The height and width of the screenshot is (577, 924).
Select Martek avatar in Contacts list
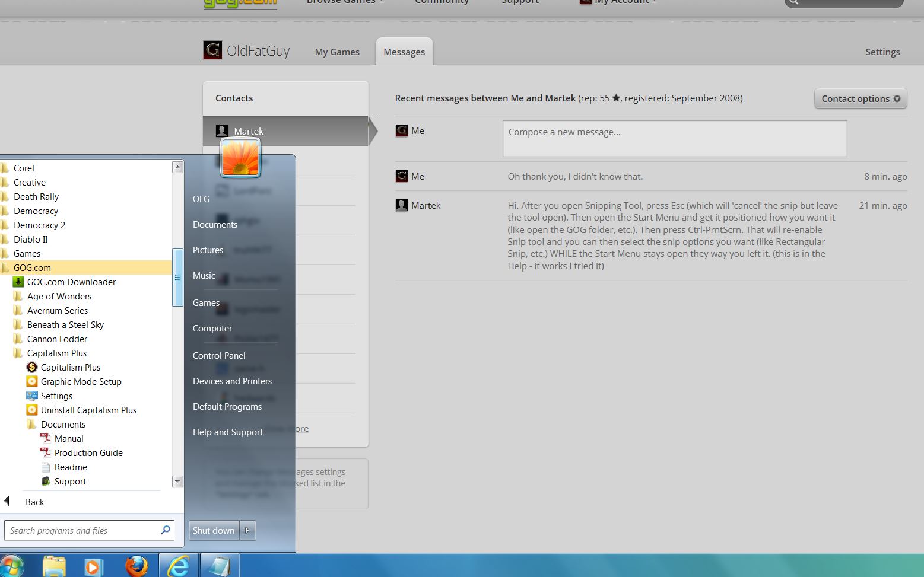tap(222, 131)
